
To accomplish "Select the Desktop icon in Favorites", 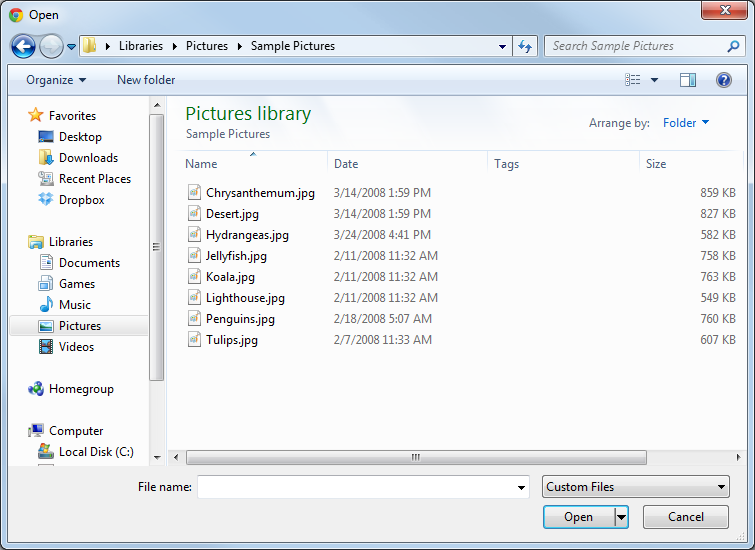I will pyautogui.click(x=46, y=137).
